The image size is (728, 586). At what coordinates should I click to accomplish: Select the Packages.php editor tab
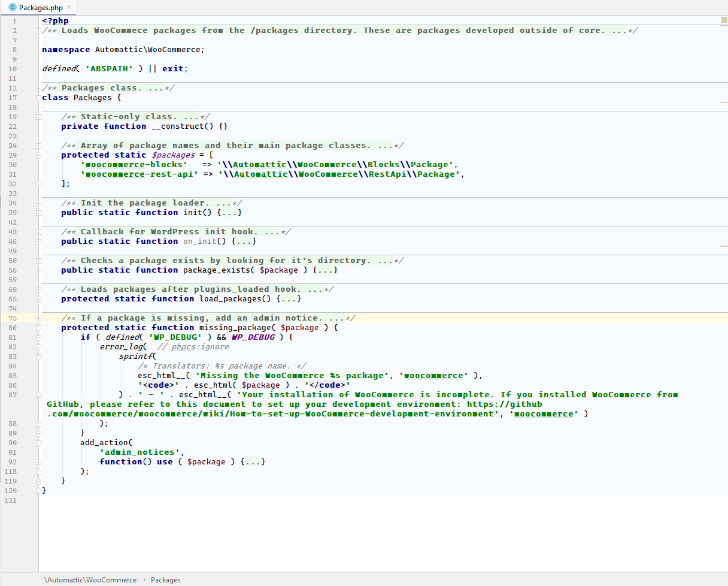[x=38, y=8]
